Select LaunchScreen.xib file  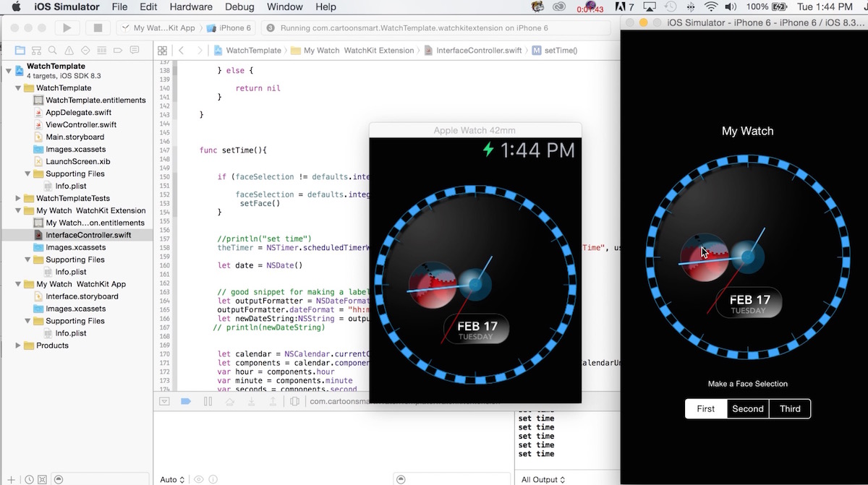(77, 161)
